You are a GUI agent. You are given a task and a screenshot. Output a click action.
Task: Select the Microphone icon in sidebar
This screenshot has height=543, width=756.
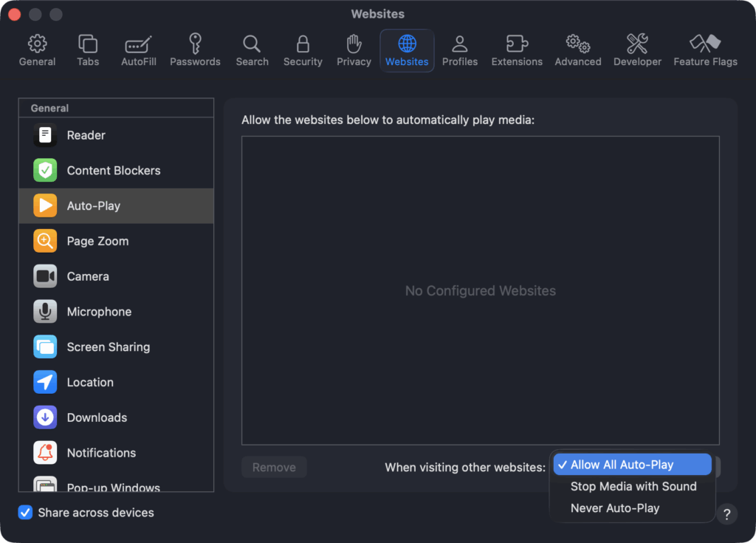[45, 312]
